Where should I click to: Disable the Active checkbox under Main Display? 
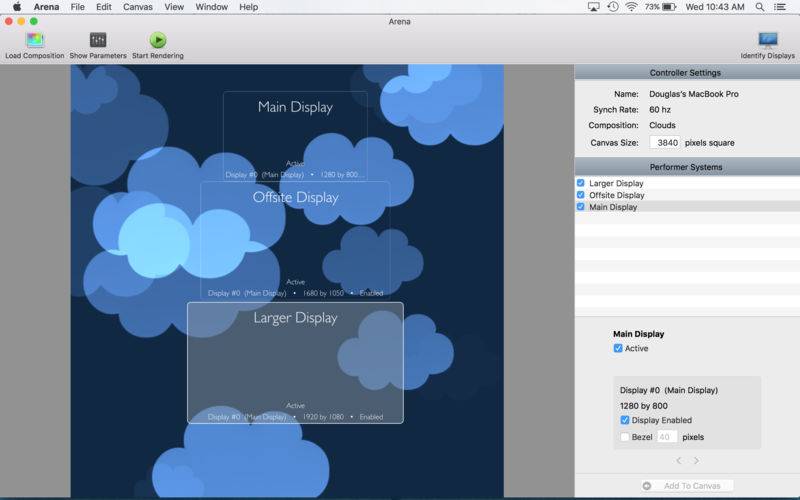tap(618, 348)
